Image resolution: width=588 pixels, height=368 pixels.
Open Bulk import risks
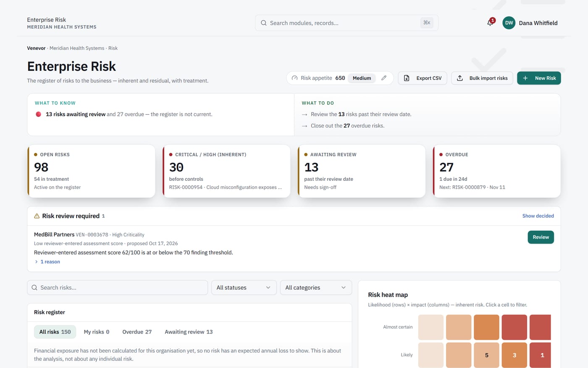(482, 78)
